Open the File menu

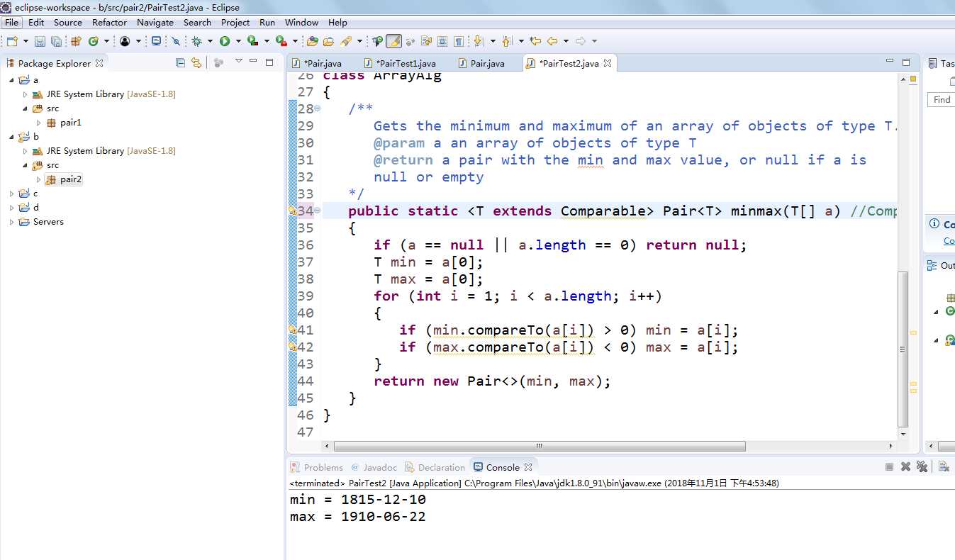12,22
